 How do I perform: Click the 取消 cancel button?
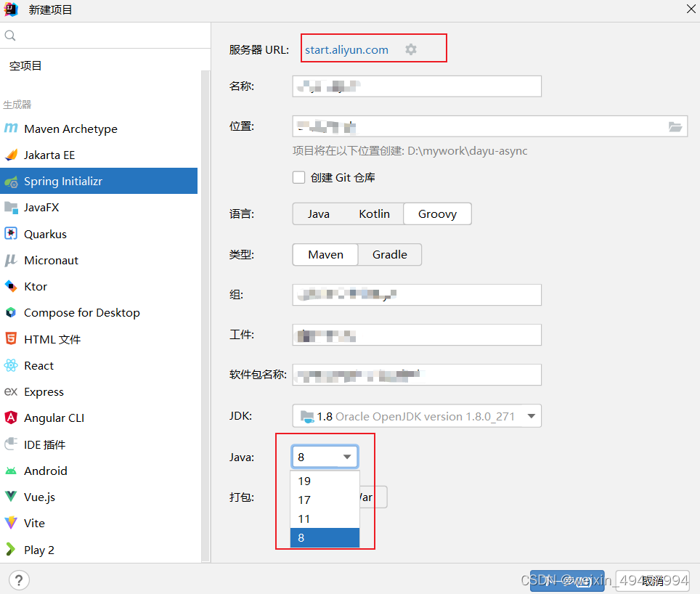click(652, 581)
